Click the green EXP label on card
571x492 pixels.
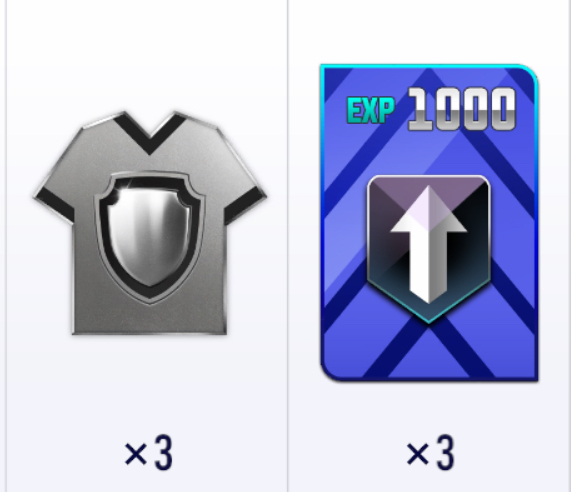pyautogui.click(x=371, y=111)
